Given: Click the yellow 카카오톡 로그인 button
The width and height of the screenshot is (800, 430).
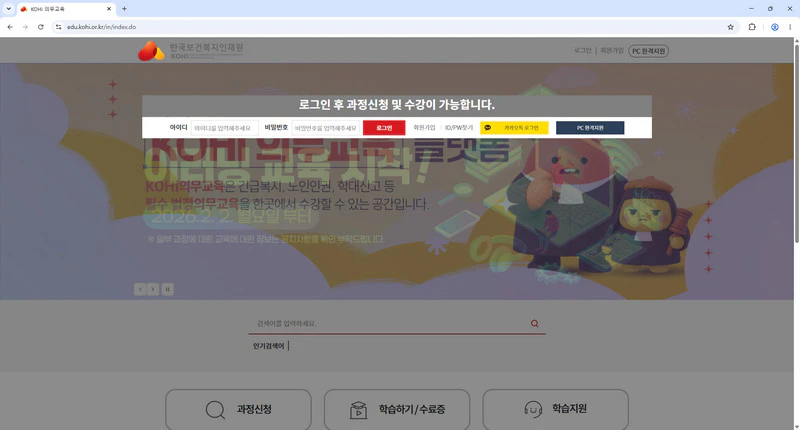Looking at the screenshot, I should [514, 128].
